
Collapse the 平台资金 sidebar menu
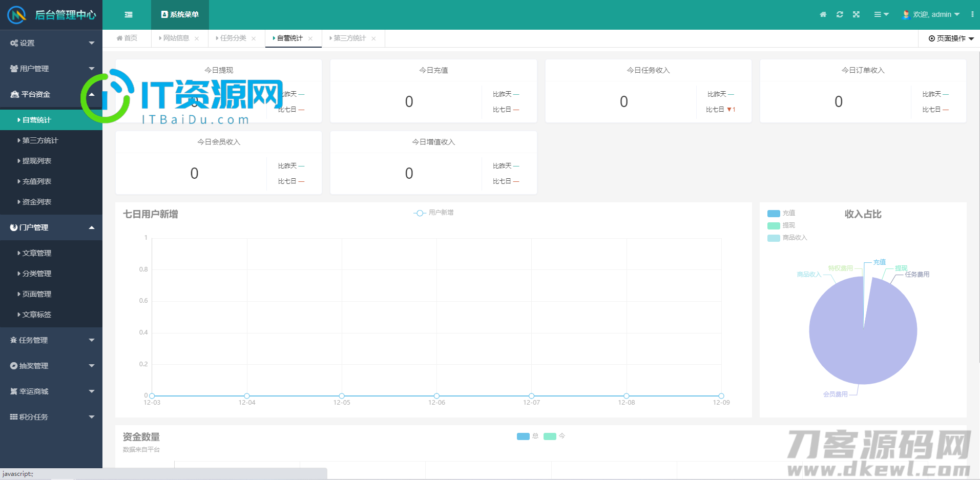click(51, 94)
